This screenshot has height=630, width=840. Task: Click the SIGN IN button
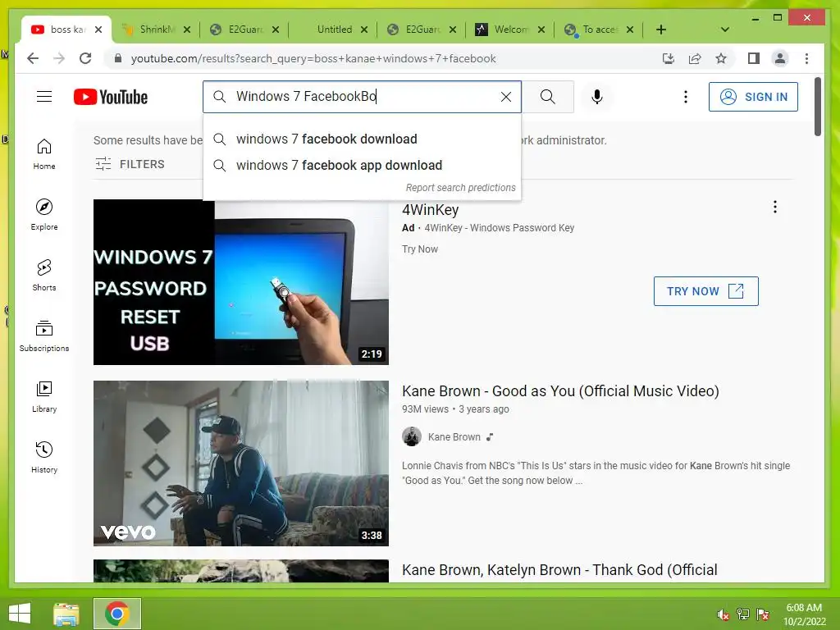point(753,97)
